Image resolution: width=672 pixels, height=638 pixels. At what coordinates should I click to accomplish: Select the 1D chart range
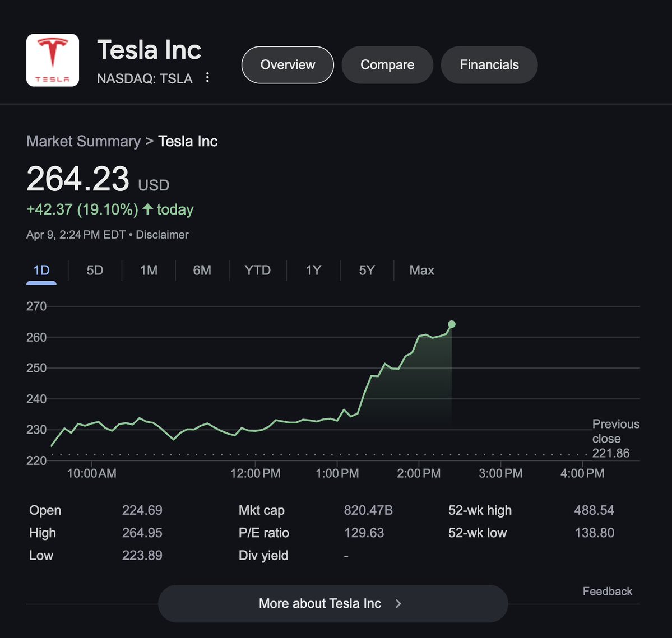click(41, 270)
